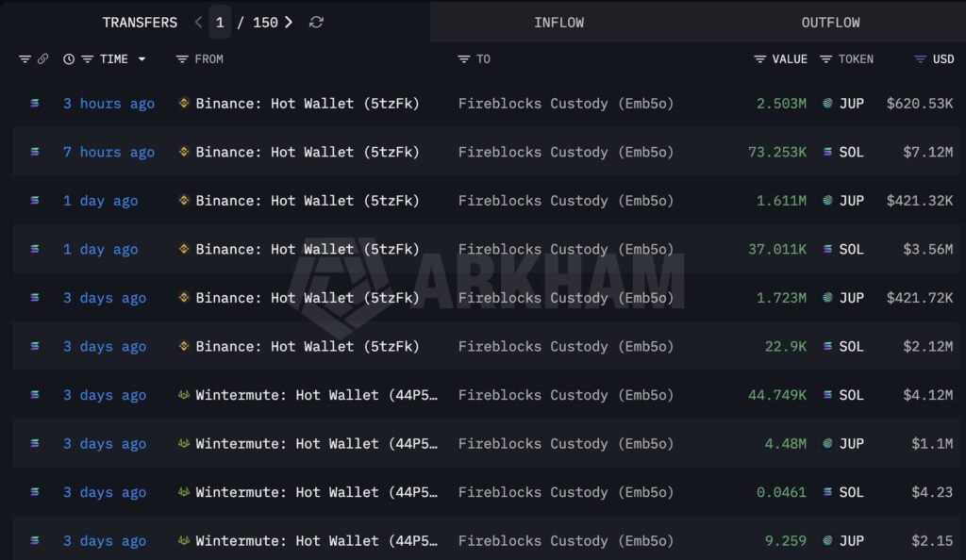Click the refresh transfers icon
Viewport: 966px width, 560px height.
[x=316, y=22]
